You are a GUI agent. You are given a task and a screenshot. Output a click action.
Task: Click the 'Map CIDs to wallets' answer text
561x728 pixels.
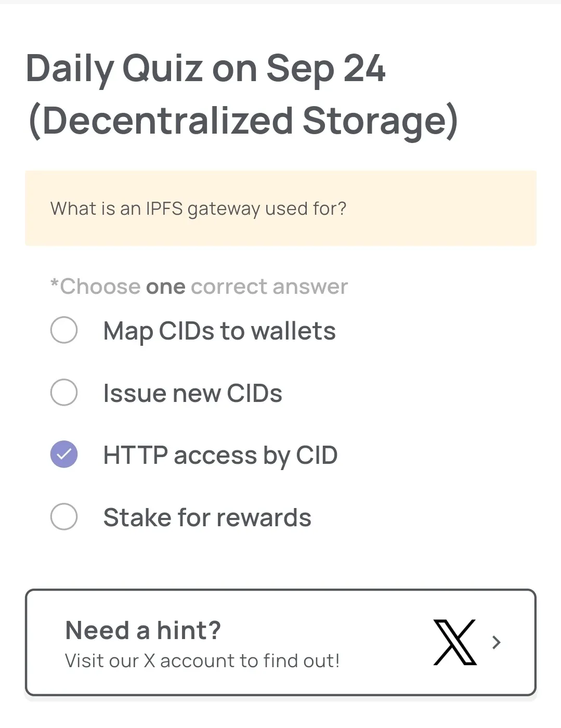coord(219,330)
